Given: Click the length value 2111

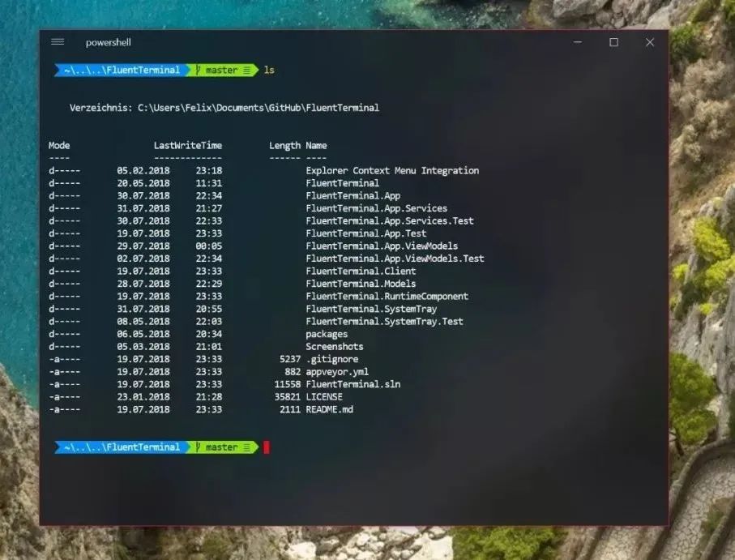Looking at the screenshot, I should [x=289, y=409].
